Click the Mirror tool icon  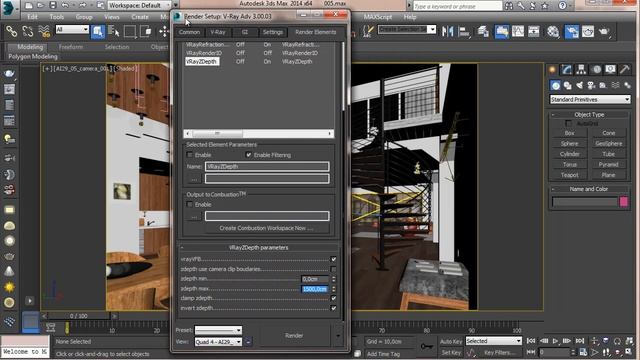tap(447, 31)
